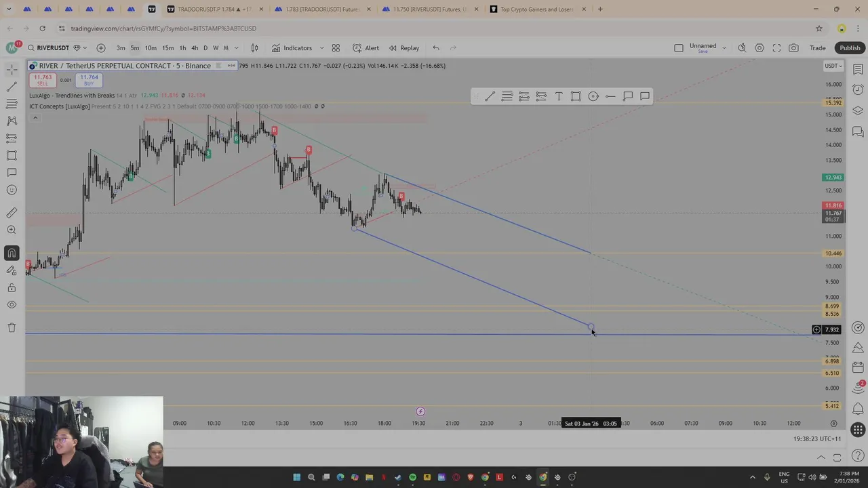The image size is (868, 488).
Task: Open taskbar search magnifier
Action: point(311,477)
